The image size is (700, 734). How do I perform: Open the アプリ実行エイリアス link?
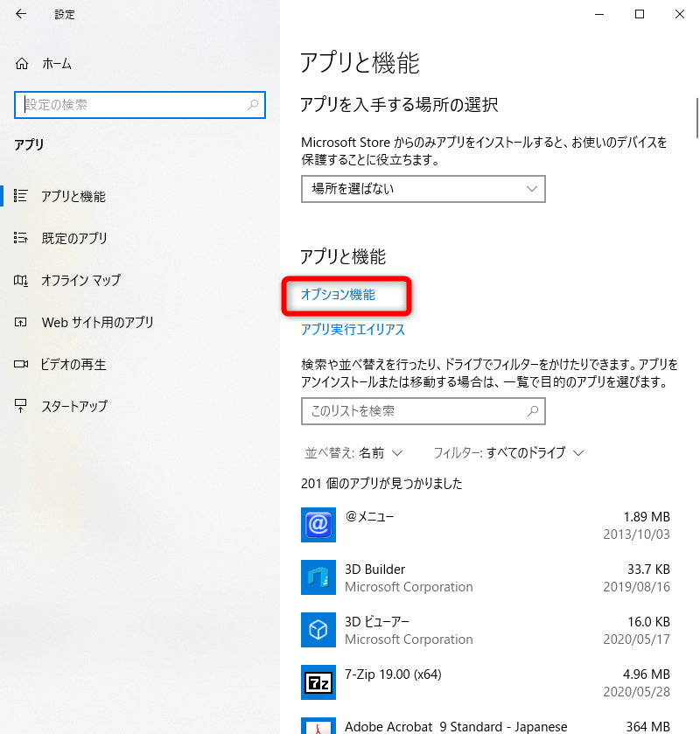(x=353, y=330)
